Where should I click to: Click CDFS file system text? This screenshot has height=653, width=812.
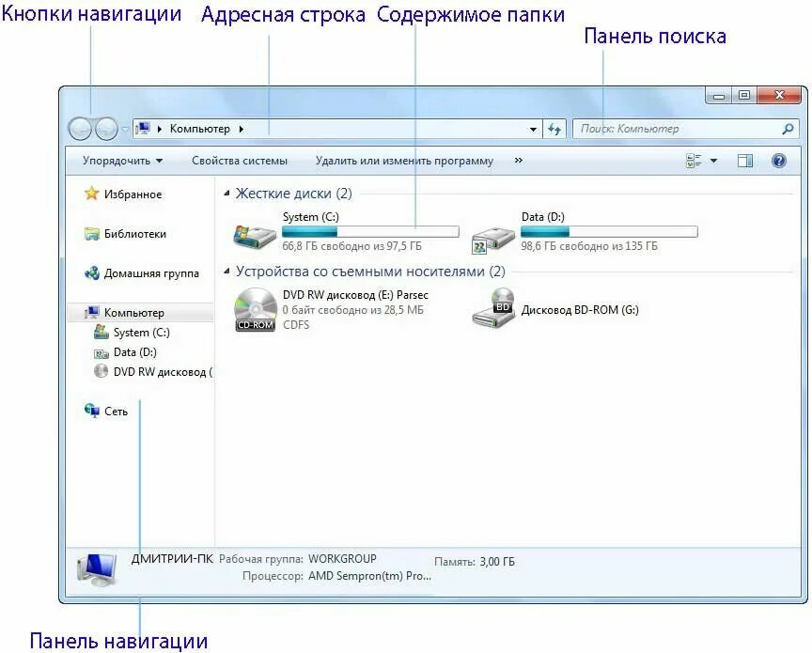coord(296,325)
